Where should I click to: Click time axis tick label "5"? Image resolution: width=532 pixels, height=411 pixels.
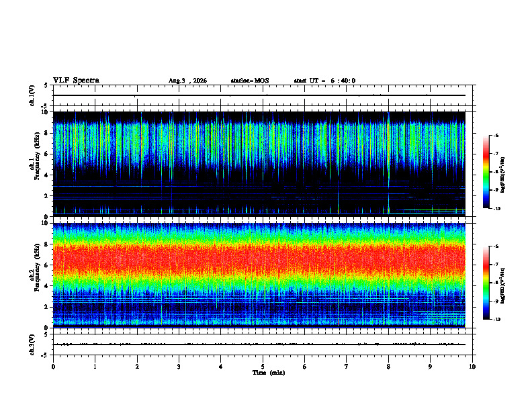point(263,367)
